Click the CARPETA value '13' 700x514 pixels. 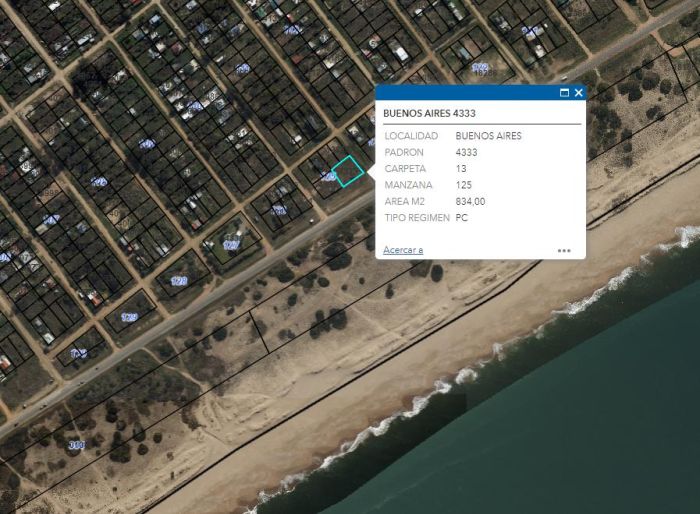tap(461, 169)
